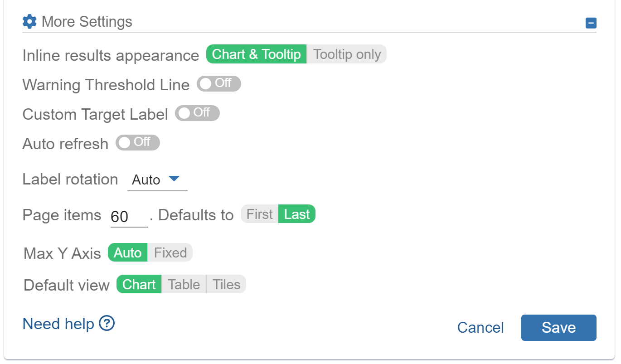Select Last for page items default

297,214
